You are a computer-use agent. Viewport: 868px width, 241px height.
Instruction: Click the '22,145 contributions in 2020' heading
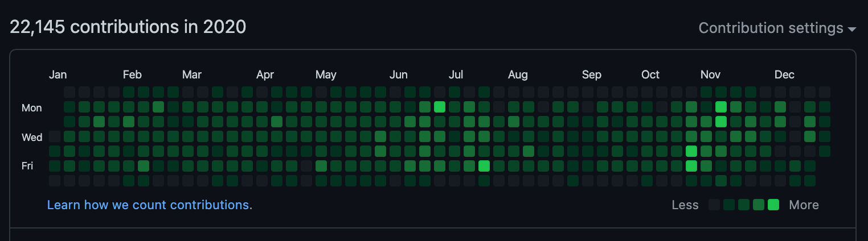pyautogui.click(x=128, y=27)
